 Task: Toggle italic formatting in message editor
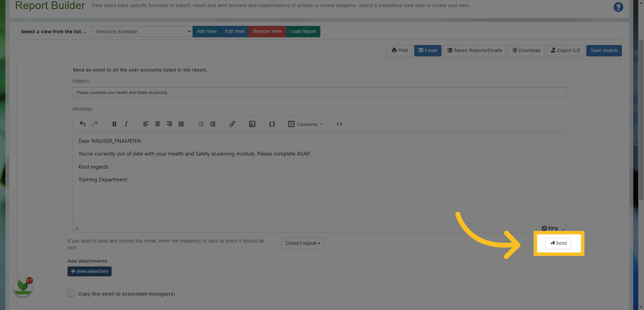point(126,124)
